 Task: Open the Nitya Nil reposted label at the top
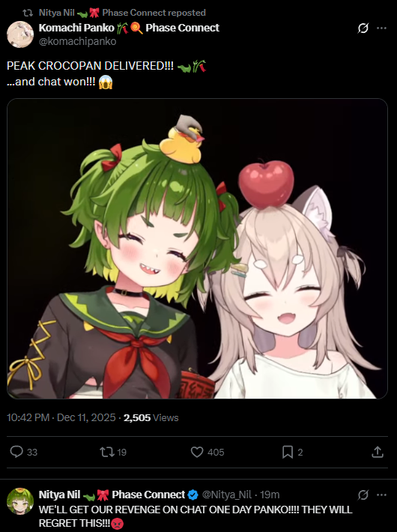(122, 13)
